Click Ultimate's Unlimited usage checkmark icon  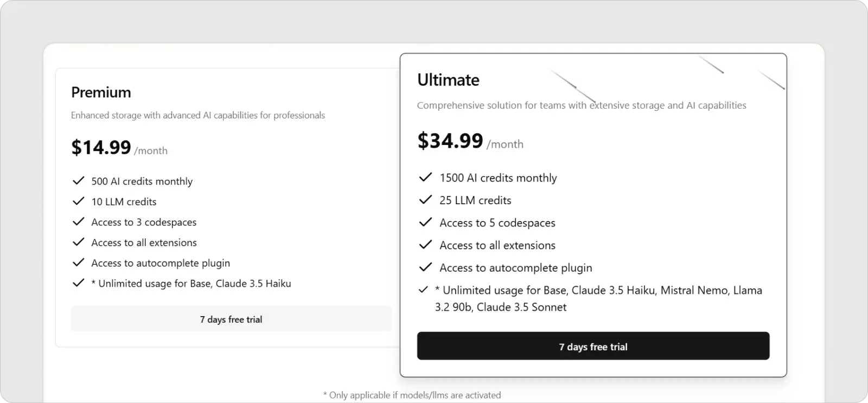(x=423, y=290)
